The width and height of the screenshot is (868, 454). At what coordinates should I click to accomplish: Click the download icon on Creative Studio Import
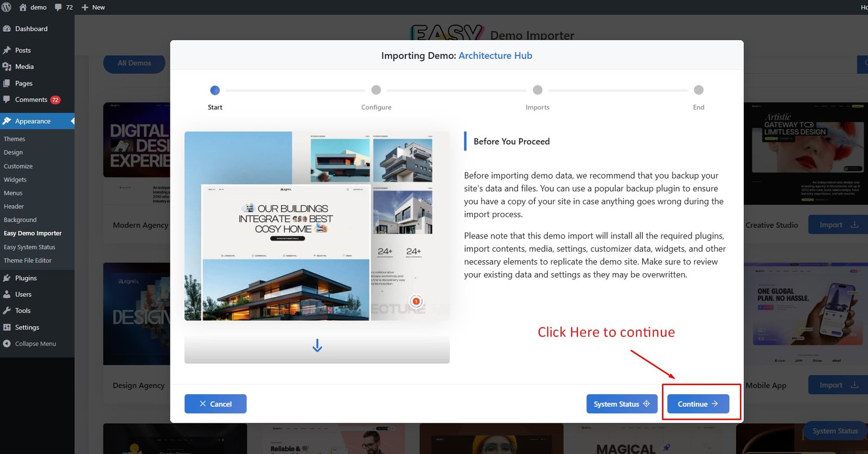(x=854, y=225)
